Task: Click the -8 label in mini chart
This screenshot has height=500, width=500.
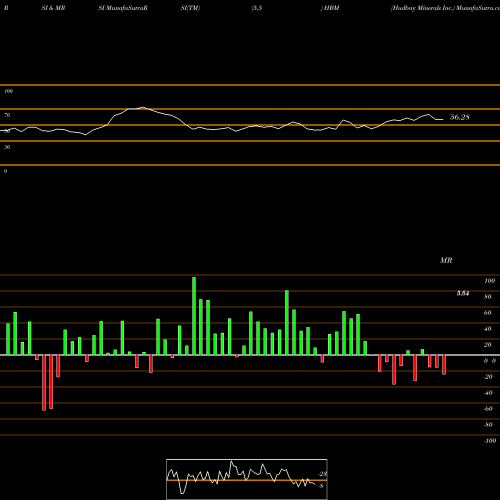Action: click(321, 486)
